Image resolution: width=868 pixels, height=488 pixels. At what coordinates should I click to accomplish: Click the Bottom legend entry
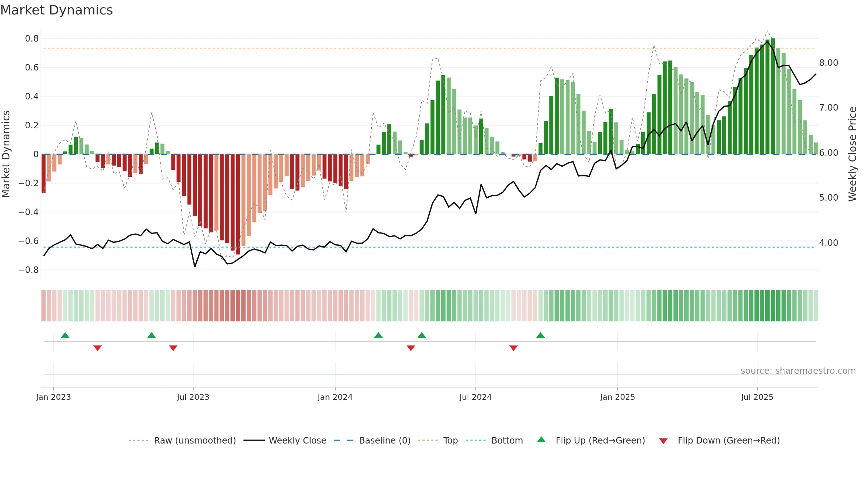pyautogui.click(x=494, y=440)
